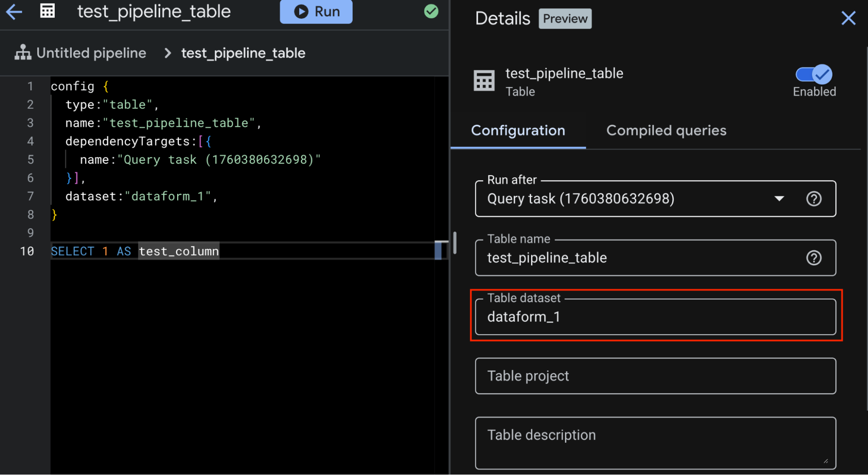The width and height of the screenshot is (868, 475).
Task: Click the panel divider resize handle
Action: (455, 243)
